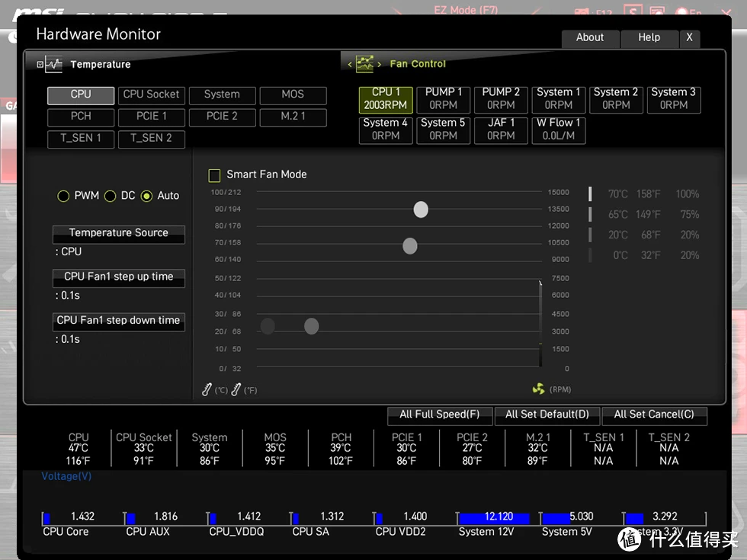Enable the Smart Fan Mode checkbox
This screenshot has height=560, width=747.
tap(214, 175)
